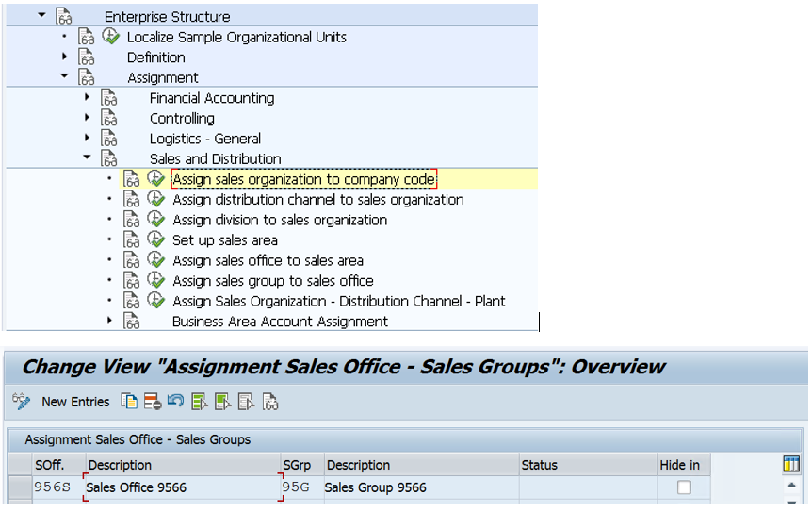Click the Sales Office 9566 description field
The width and height of the screenshot is (812, 512).
[x=183, y=487]
